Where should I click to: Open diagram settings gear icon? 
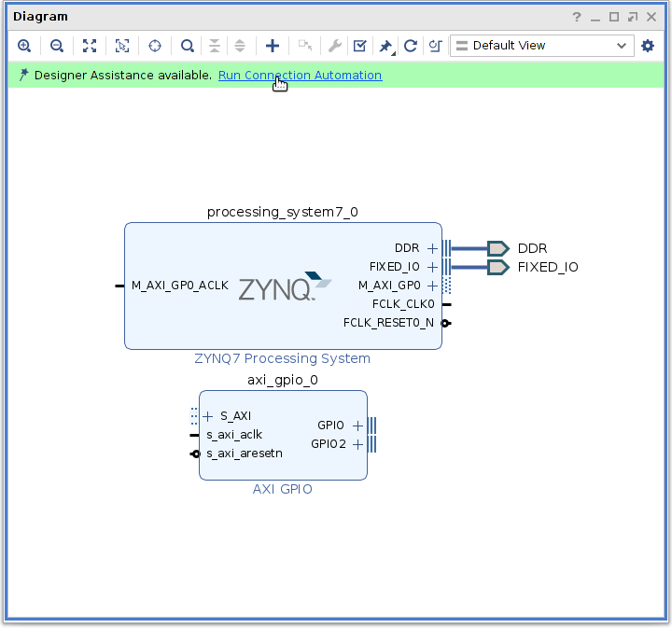click(x=648, y=46)
